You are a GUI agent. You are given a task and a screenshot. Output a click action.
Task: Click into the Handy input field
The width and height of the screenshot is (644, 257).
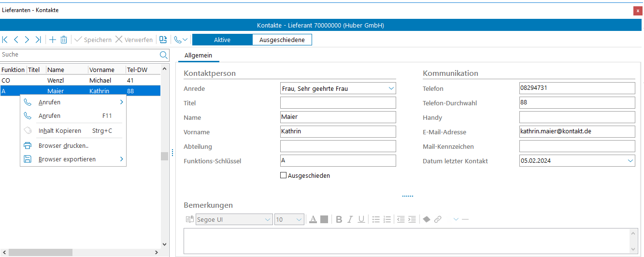point(577,117)
